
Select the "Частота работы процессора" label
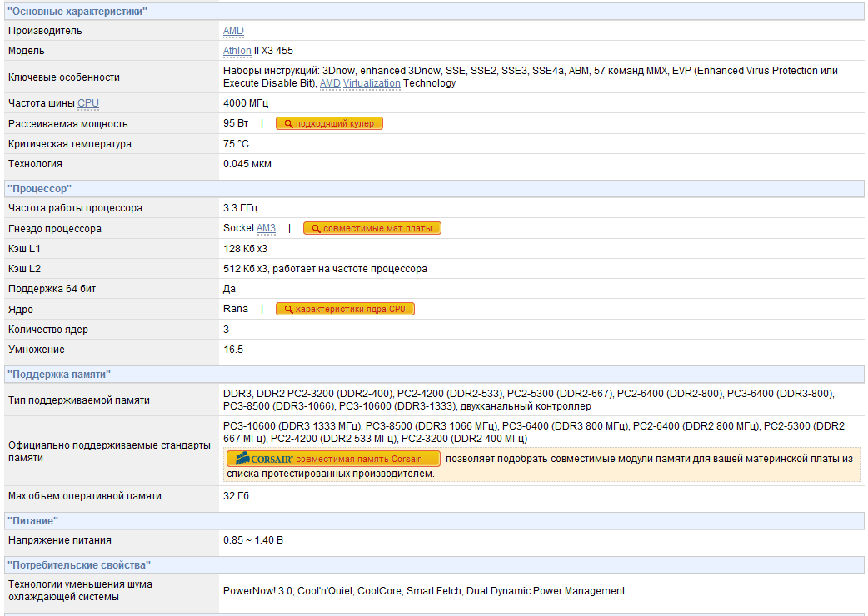75,208
